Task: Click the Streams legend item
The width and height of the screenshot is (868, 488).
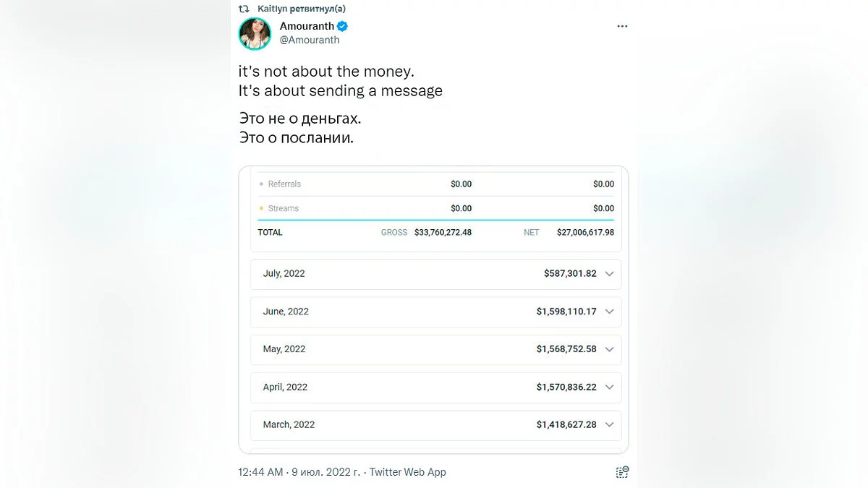Action: [x=283, y=208]
